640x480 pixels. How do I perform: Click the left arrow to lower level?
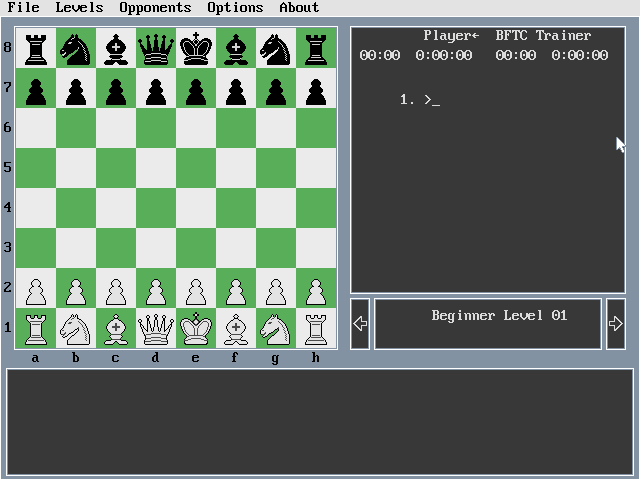(360, 324)
